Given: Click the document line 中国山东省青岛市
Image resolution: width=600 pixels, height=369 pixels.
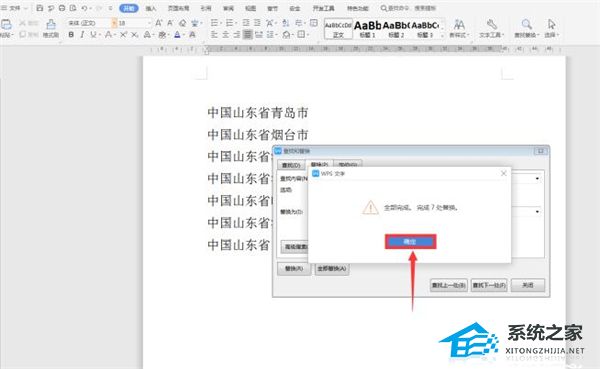Looking at the screenshot, I should [258, 113].
